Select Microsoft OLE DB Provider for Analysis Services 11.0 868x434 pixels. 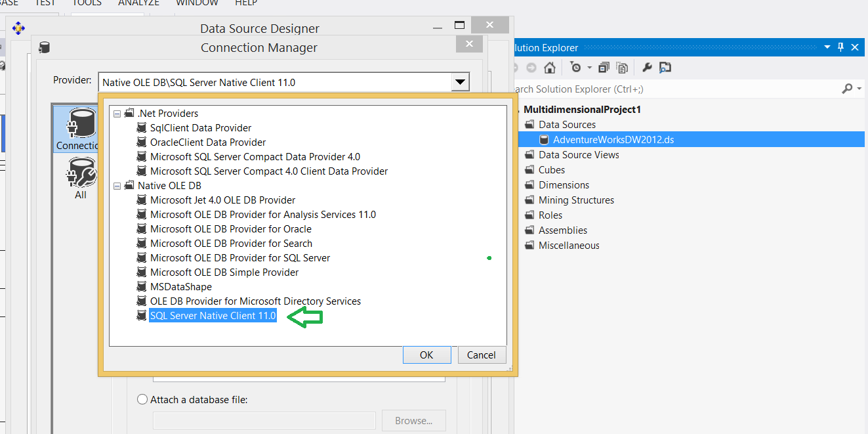[x=263, y=214]
